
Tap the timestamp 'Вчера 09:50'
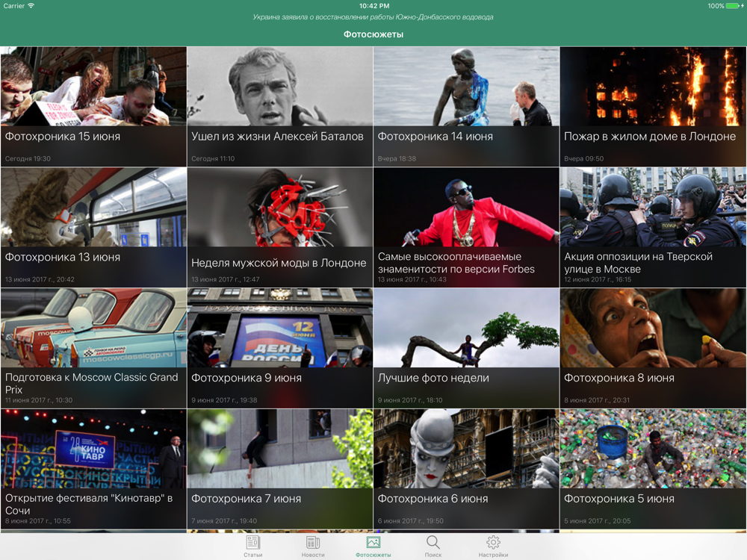click(x=583, y=158)
